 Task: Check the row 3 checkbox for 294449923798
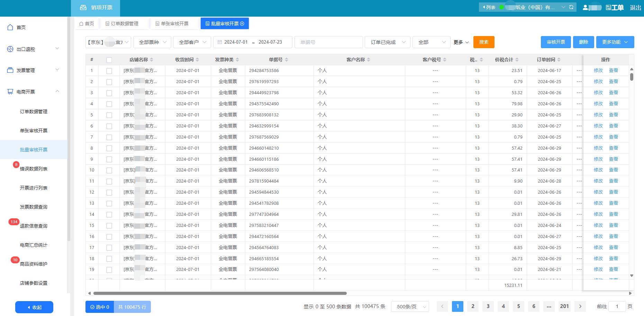click(x=109, y=93)
